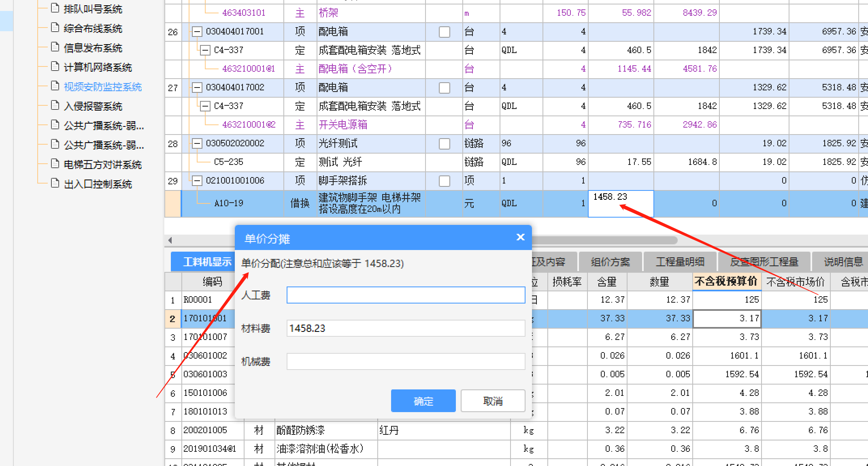Viewport: 868px width, 466px height.
Task: Collapse node 021001001006
Action: (197, 181)
